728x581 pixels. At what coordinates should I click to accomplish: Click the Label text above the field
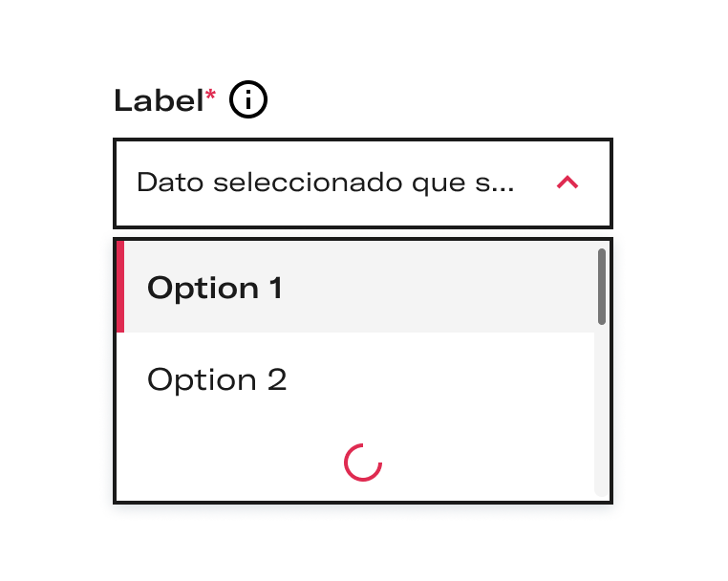(159, 100)
